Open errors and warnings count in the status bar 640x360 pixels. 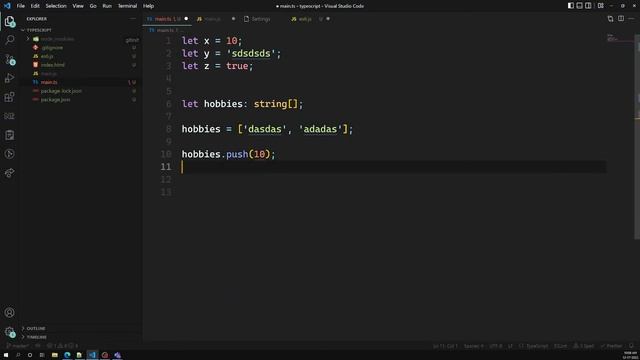[62, 346]
